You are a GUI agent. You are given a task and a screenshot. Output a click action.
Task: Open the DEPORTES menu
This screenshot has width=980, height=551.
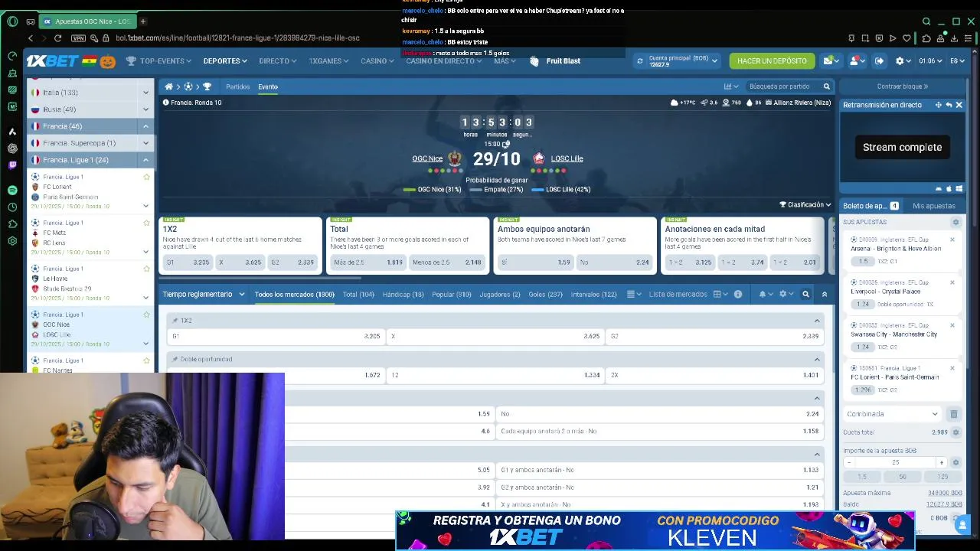(x=225, y=61)
